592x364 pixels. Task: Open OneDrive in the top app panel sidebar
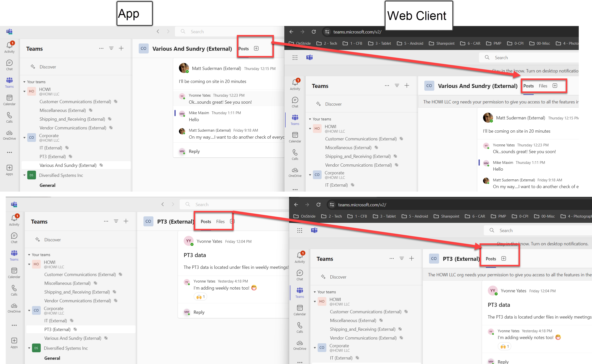coord(9,135)
